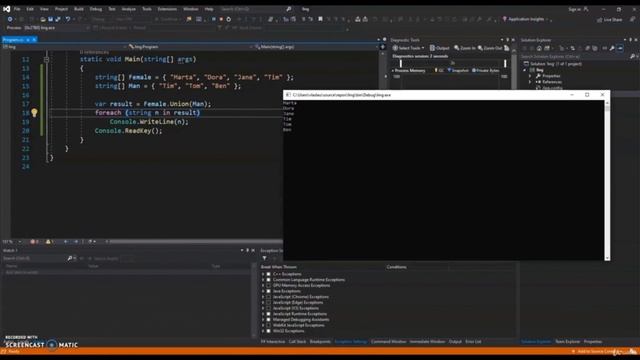Click the Restart debugging icon
Screen dimensions: 640x360
point(229,19)
